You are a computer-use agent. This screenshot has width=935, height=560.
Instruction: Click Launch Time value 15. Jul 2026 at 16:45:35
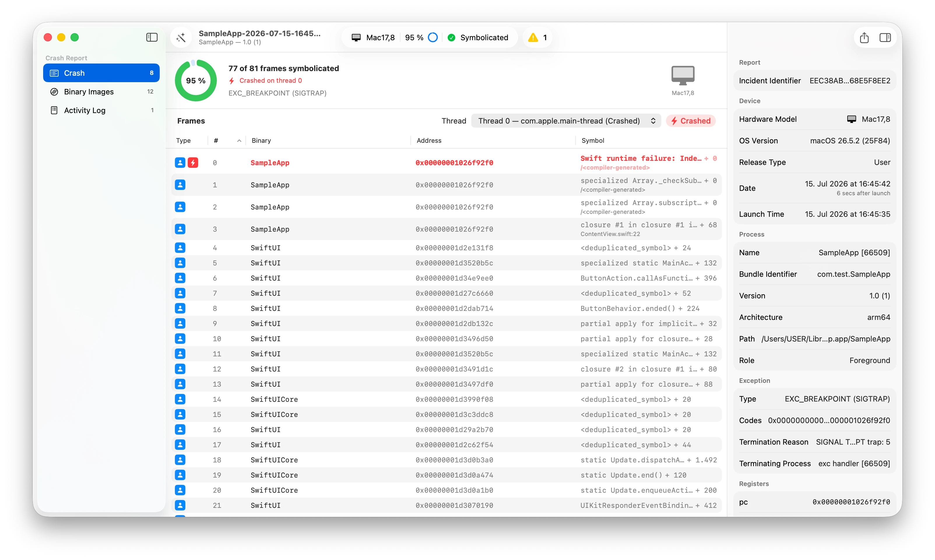point(848,214)
